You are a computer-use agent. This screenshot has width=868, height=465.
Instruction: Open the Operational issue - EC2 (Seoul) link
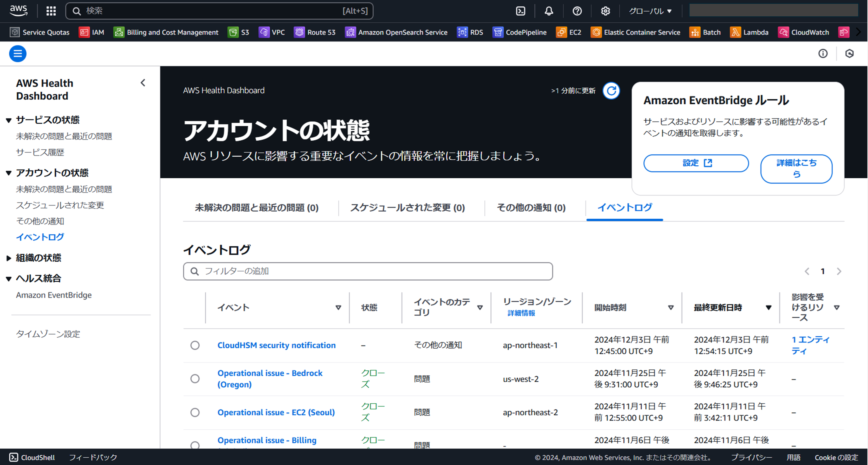coord(276,412)
